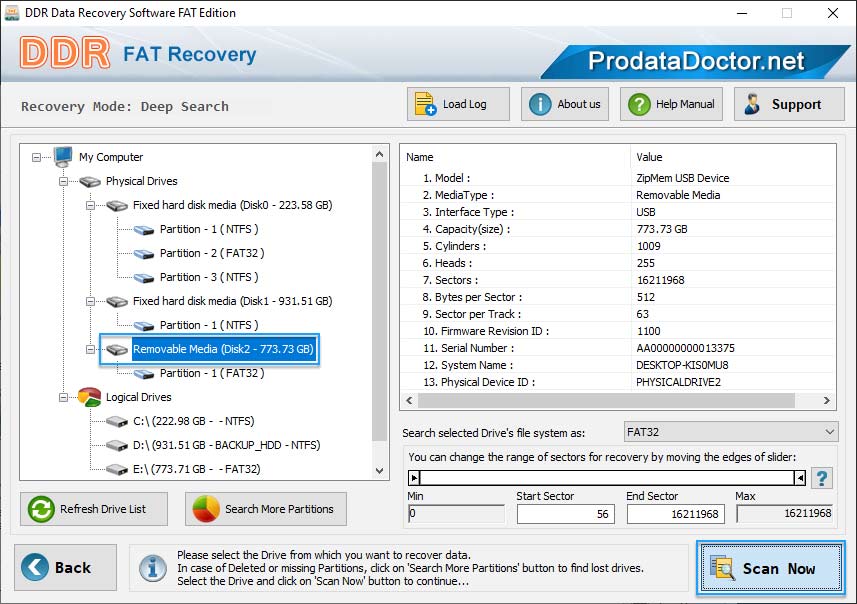Click the right sector slider handle
The height and width of the screenshot is (604, 857).
click(x=800, y=478)
